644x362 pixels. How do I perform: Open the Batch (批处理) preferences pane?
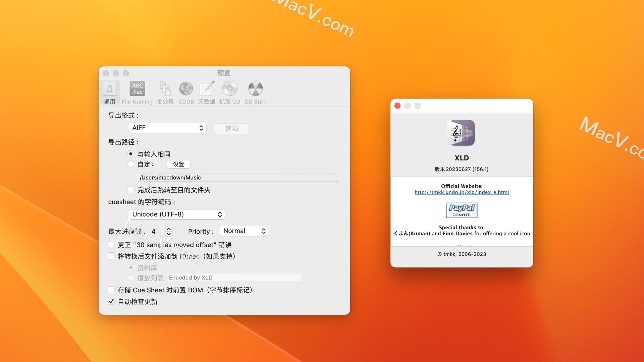(x=165, y=93)
